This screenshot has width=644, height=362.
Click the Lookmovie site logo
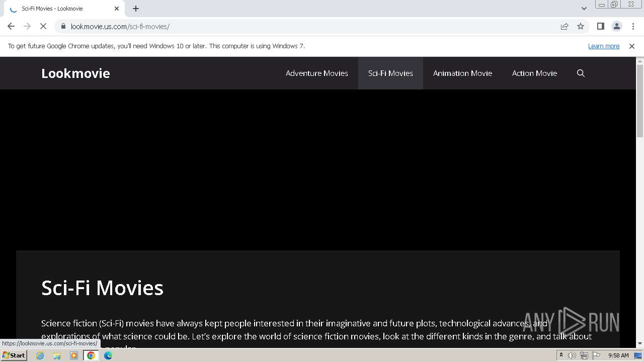point(75,73)
